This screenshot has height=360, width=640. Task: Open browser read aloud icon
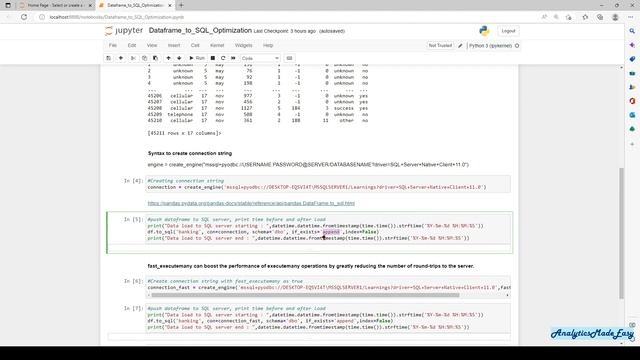pos(544,17)
